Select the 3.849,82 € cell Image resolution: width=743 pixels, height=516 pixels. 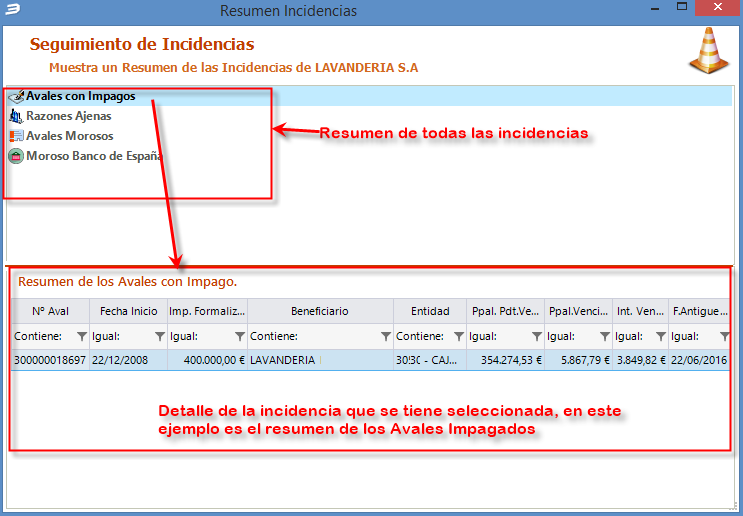tap(640, 361)
